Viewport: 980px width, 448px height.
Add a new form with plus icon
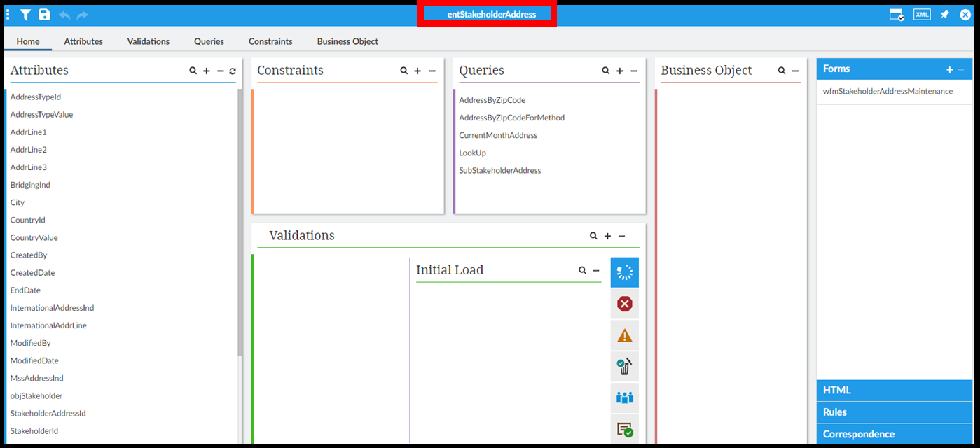click(950, 69)
